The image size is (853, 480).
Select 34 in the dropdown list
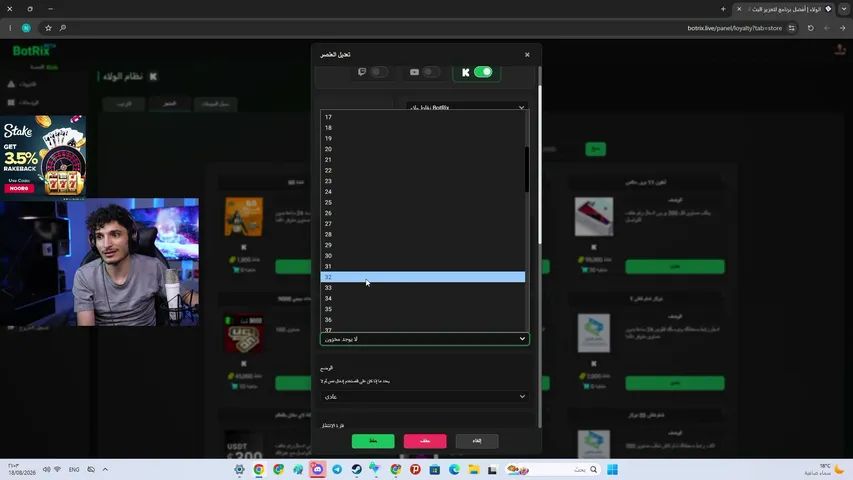click(423, 298)
